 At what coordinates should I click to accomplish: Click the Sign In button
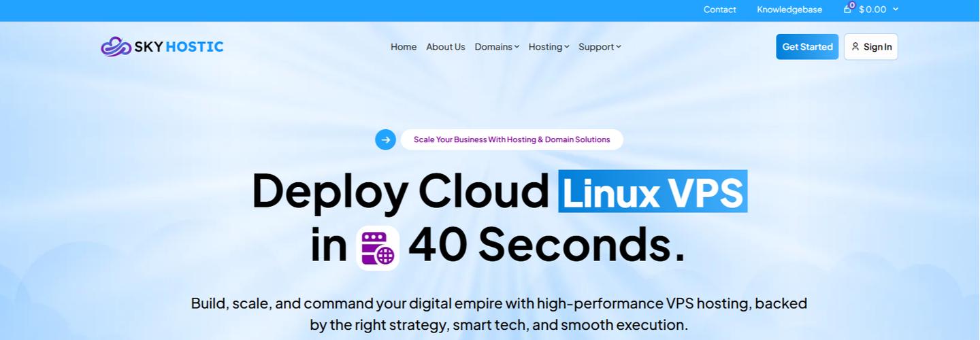click(x=871, y=46)
